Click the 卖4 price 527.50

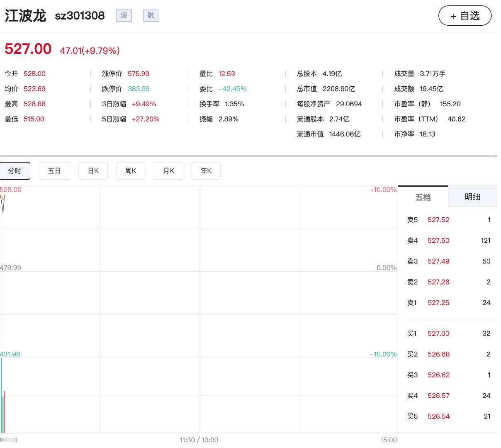coord(438,241)
